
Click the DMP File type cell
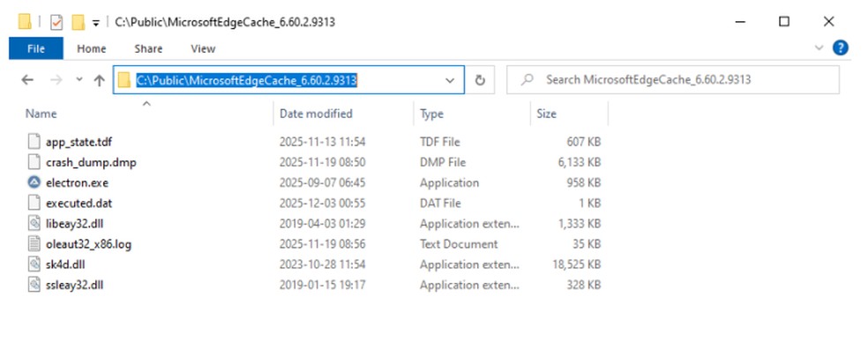click(x=443, y=162)
